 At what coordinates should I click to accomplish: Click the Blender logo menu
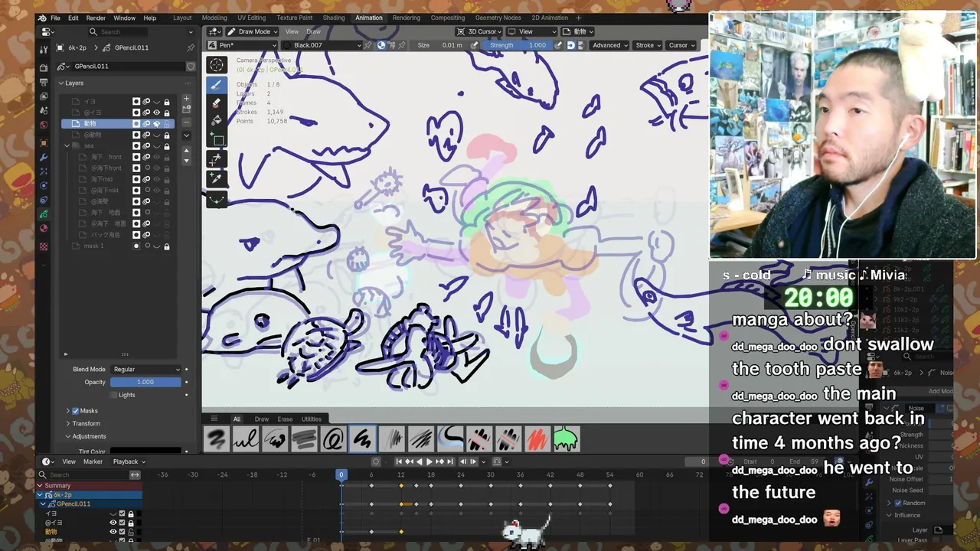click(42, 18)
